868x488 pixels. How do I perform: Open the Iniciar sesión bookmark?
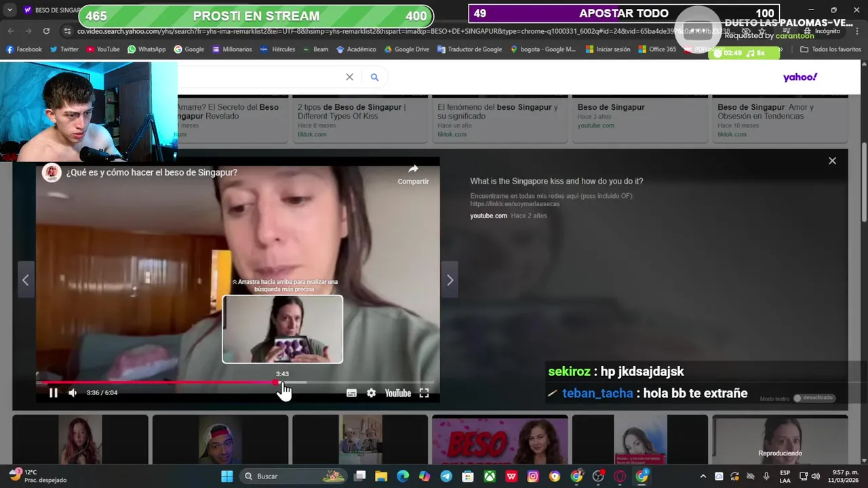tap(608, 49)
